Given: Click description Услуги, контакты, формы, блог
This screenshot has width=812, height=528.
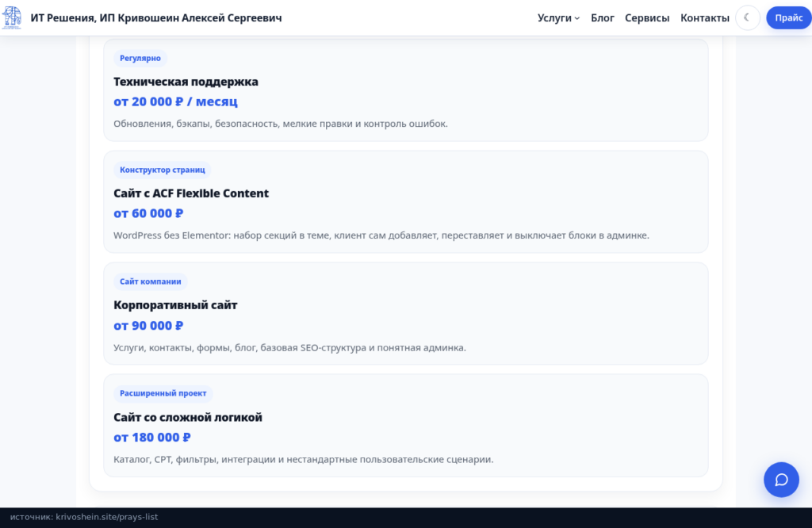Looking at the screenshot, I should pyautogui.click(x=289, y=348).
